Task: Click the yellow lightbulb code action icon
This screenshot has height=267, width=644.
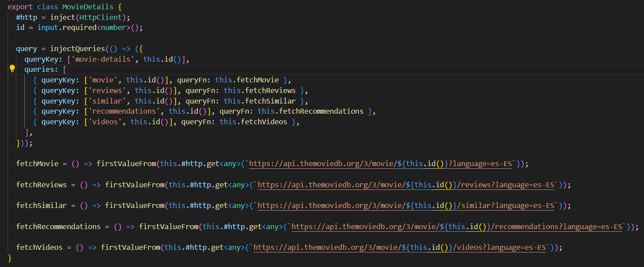Action: (12, 69)
